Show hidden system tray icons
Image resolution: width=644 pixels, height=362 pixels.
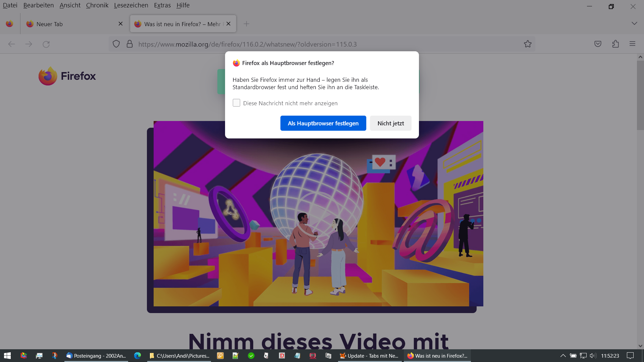tap(563, 356)
